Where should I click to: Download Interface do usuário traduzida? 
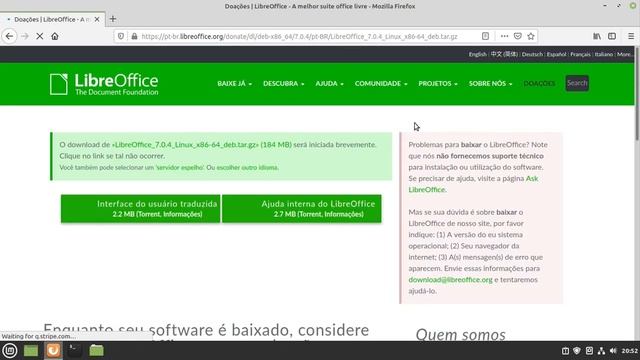click(140, 209)
